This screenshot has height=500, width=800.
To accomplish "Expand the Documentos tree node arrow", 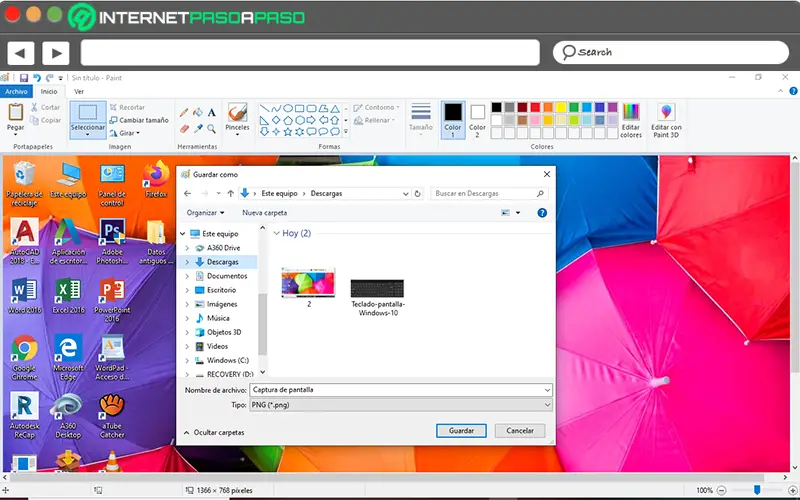I will (x=187, y=276).
